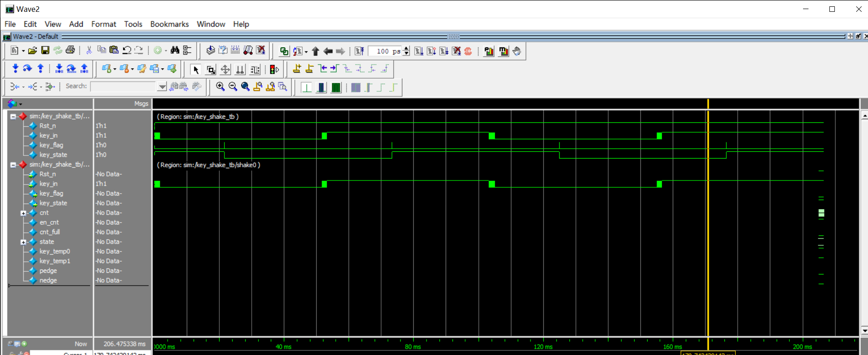Print the wave window using the printer icon
868x355 pixels.
click(70, 50)
